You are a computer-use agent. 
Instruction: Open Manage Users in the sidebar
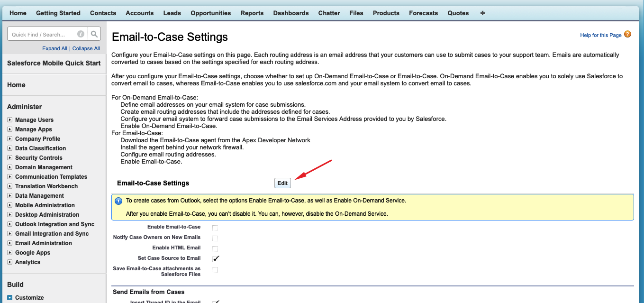point(34,120)
